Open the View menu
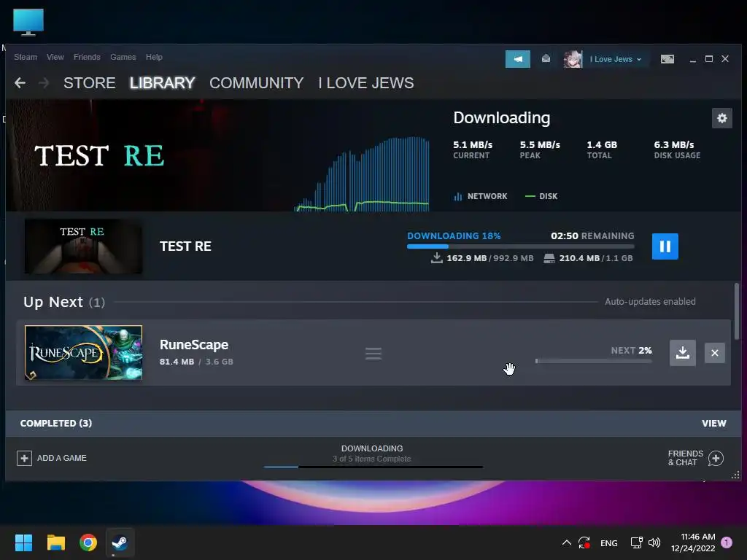The height and width of the screenshot is (560, 747). click(55, 57)
